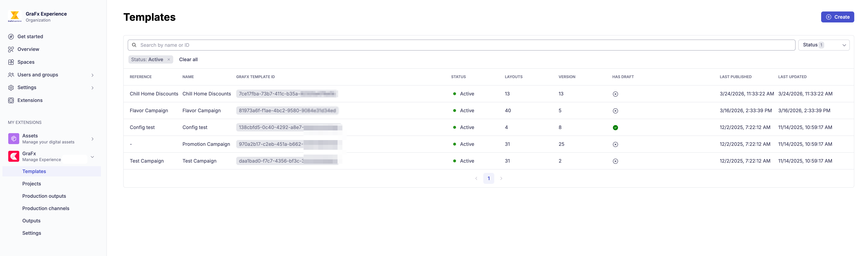This screenshot has height=256, width=868.
Task: Click the Clear all link
Action: click(x=188, y=59)
